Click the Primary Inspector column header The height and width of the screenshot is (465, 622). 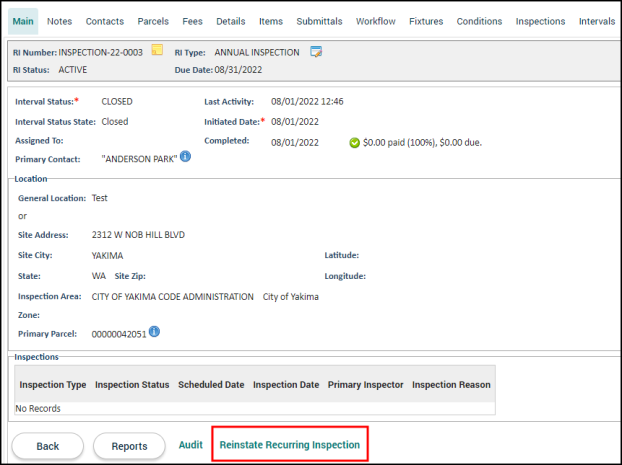click(365, 384)
